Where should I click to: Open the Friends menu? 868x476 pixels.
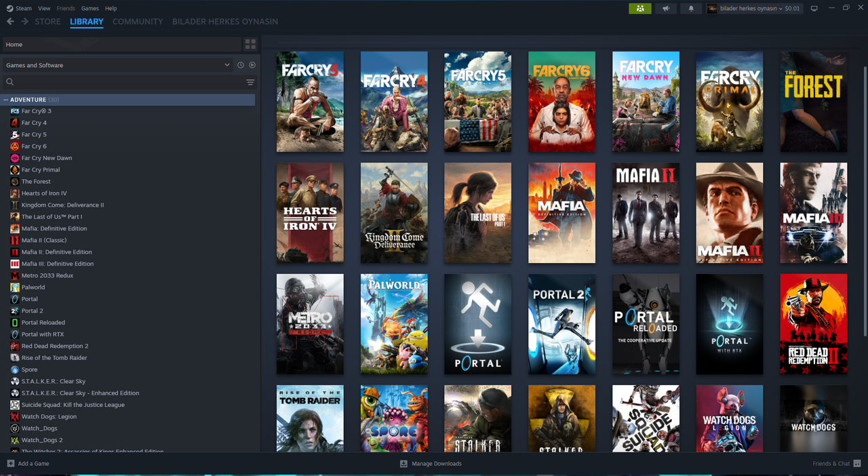[66, 8]
